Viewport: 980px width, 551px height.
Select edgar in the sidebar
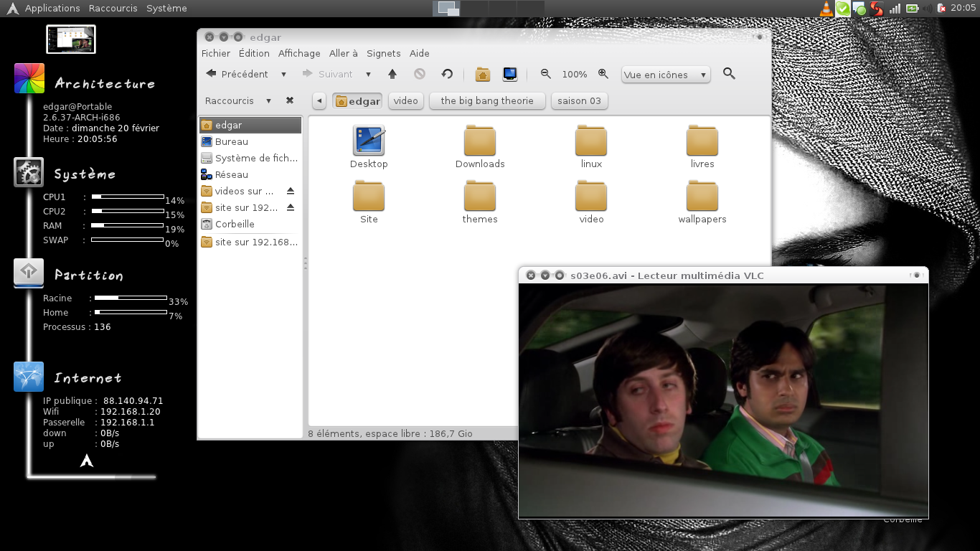(250, 125)
